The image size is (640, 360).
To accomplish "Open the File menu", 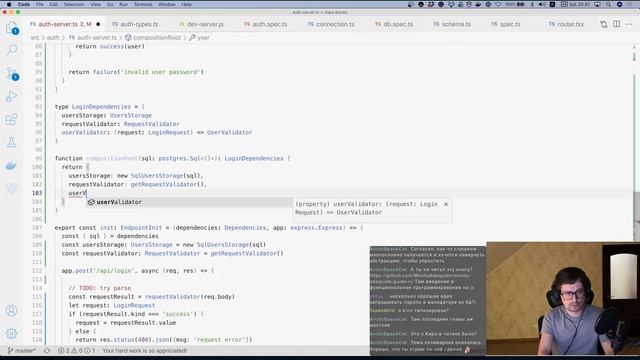I will click(40, 4).
